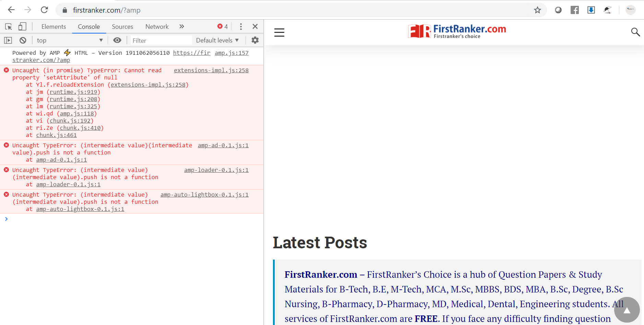
Task: Switch to the Sources tab
Action: pyautogui.click(x=122, y=26)
